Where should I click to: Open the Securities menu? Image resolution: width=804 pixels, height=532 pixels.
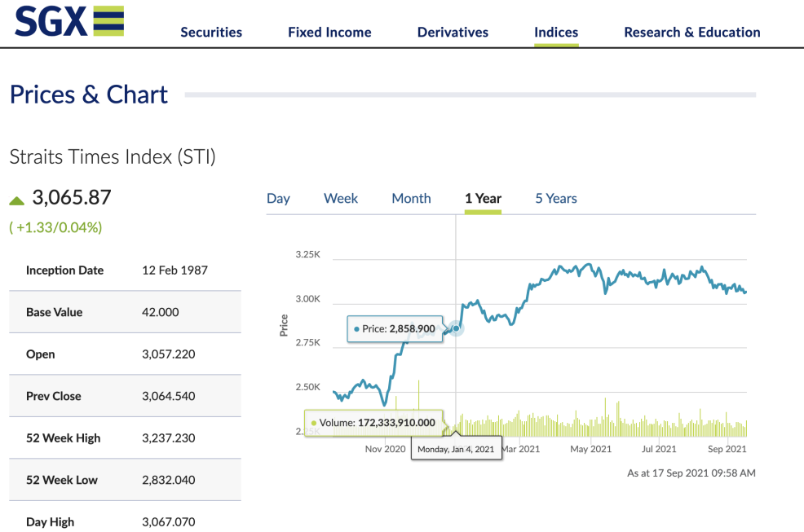211,33
